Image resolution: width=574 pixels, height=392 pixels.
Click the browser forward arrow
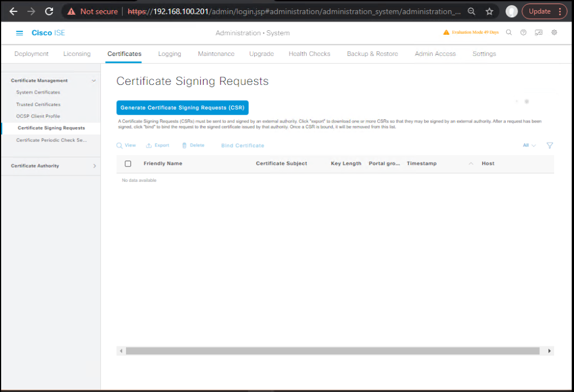pyautogui.click(x=31, y=11)
